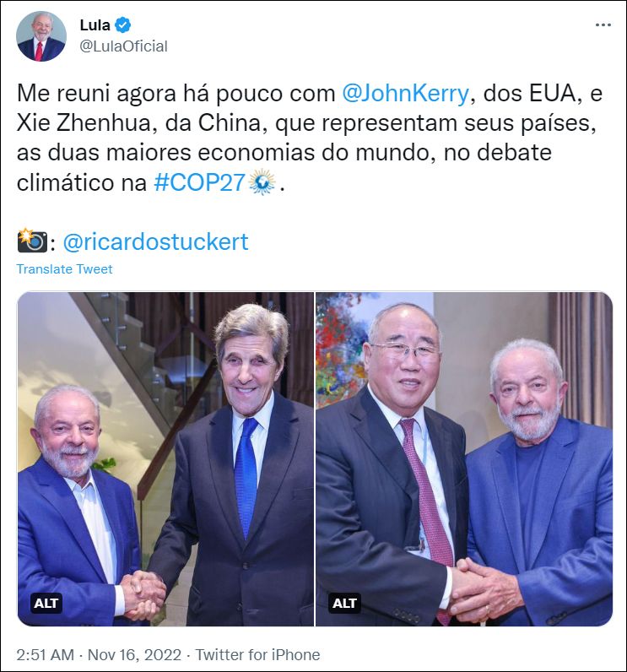Viewport: 627px width, 672px height.
Task: Click Translate Tweet
Action: point(64,269)
